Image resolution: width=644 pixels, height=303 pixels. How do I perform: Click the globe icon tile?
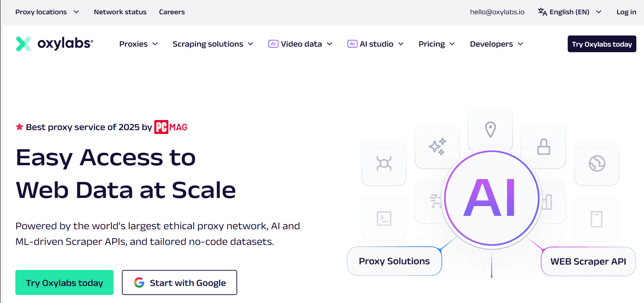coord(597,163)
